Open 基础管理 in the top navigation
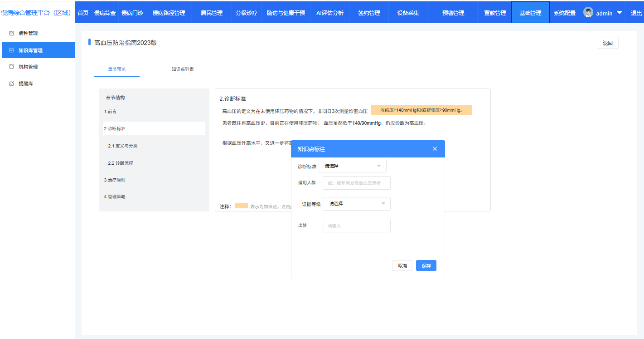644x339 pixels. 530,13
